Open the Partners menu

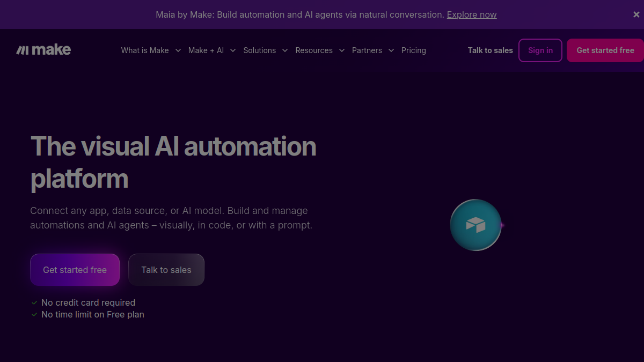(367, 50)
